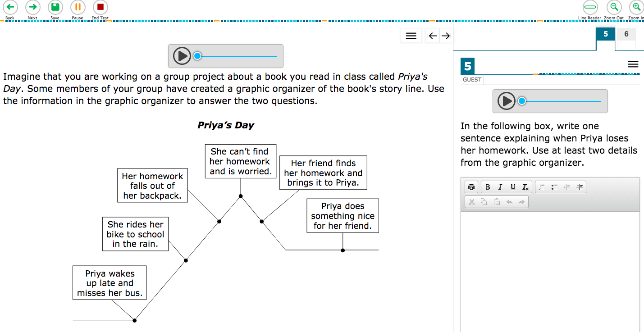
Task: Select the question 5 tab
Action: coord(605,34)
